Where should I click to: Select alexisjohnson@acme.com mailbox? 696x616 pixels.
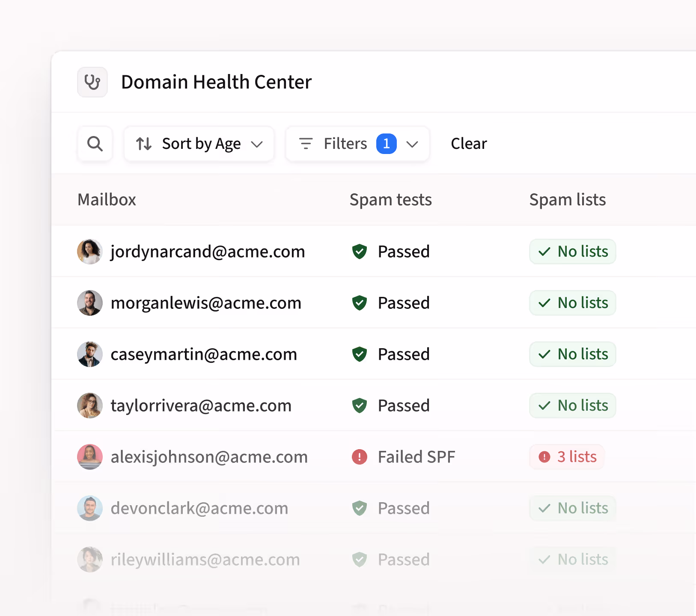click(x=209, y=457)
